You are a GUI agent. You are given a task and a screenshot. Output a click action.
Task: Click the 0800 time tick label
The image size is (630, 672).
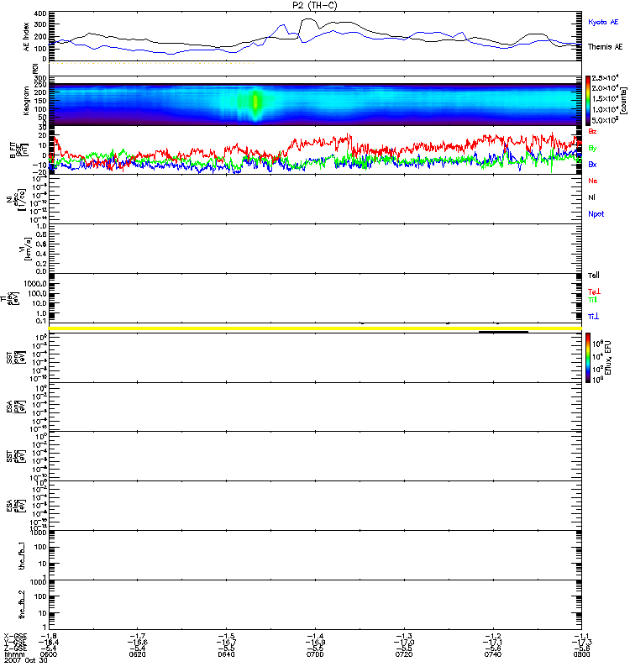click(581, 654)
